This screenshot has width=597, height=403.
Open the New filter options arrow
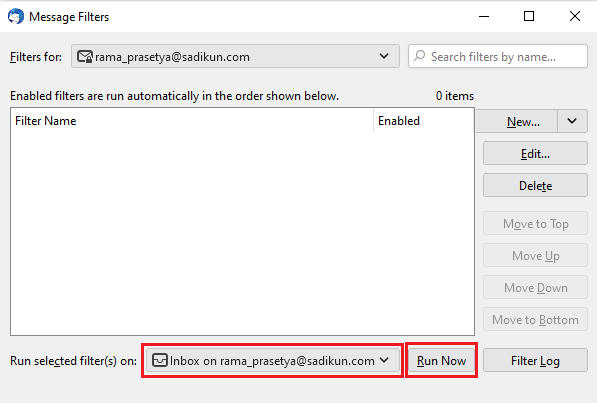point(572,121)
